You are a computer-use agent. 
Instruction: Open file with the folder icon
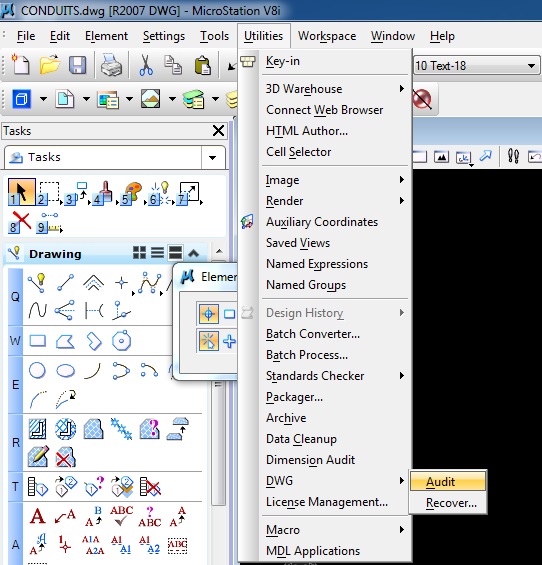click(x=49, y=65)
